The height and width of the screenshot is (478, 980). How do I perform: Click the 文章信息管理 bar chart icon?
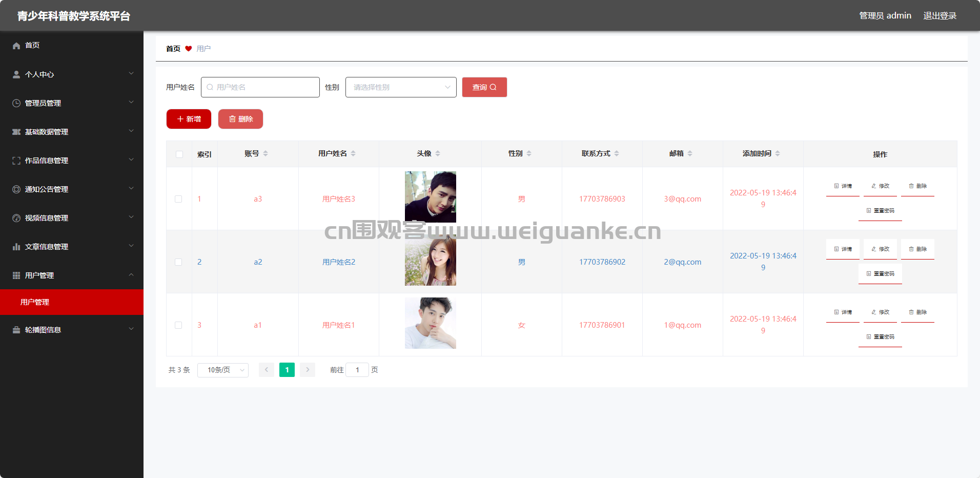point(16,247)
